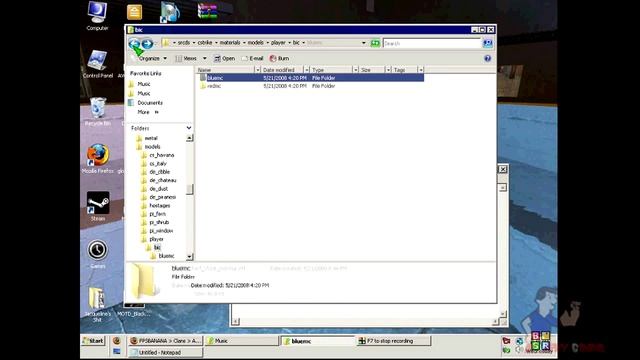640x360 pixels.
Task: Select the redmc folder row
Action: (x=311, y=86)
